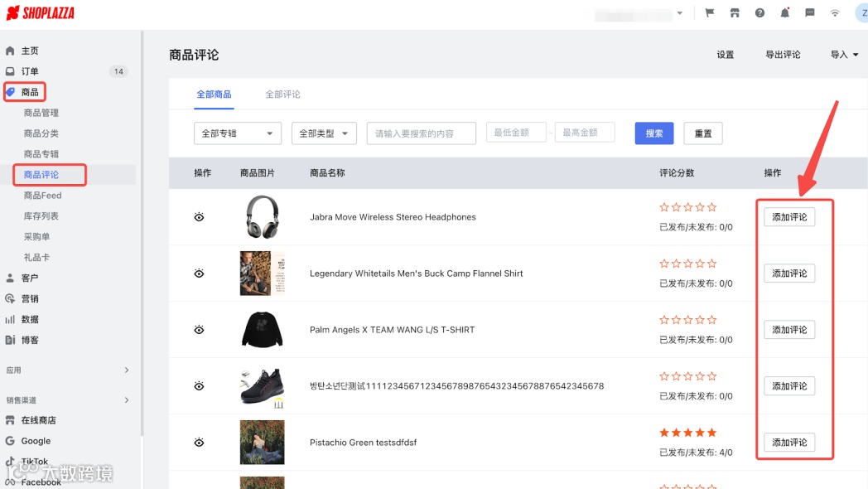Viewport: 868px width, 489px height.
Task: Click the 搜索 button
Action: (653, 133)
